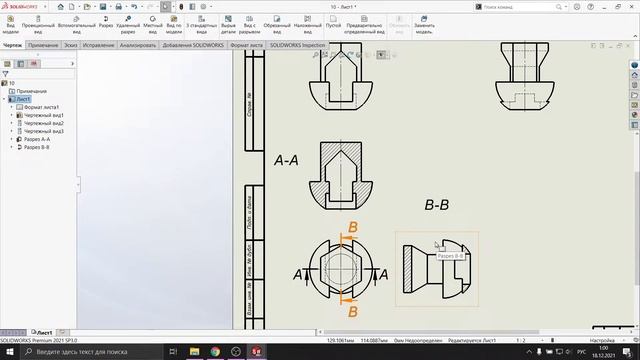Open the FeatureManager design tree tab icon
Image resolution: width=640 pixels, height=360 pixels.
[7, 64]
